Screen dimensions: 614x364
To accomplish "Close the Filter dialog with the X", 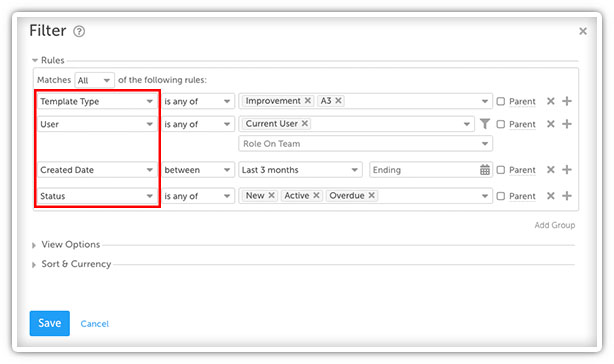I will click(583, 31).
